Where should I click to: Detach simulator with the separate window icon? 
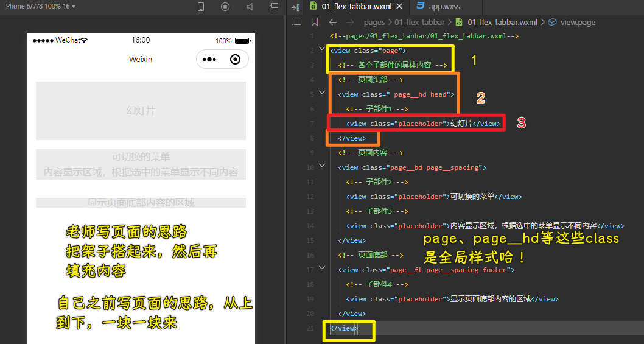point(273,7)
